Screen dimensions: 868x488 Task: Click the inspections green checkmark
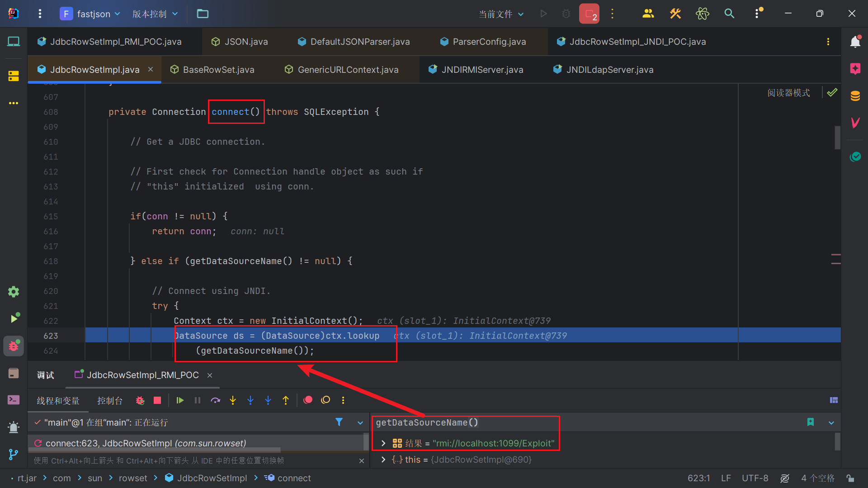(x=832, y=93)
